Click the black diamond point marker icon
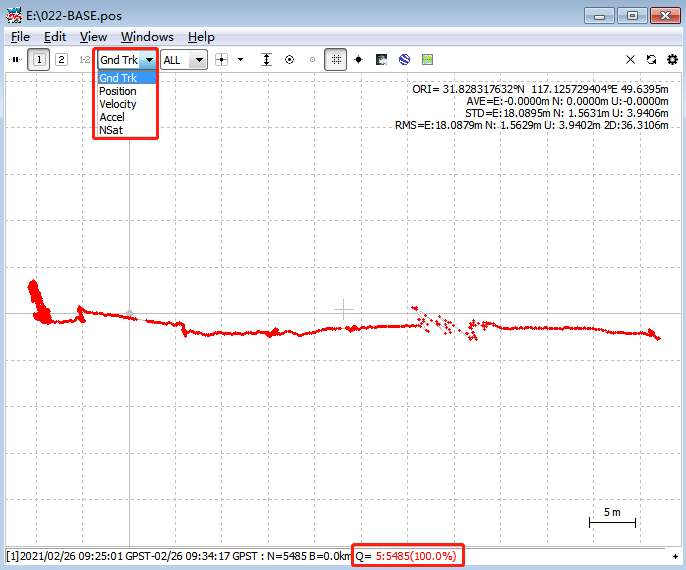The image size is (686, 570). [359, 60]
